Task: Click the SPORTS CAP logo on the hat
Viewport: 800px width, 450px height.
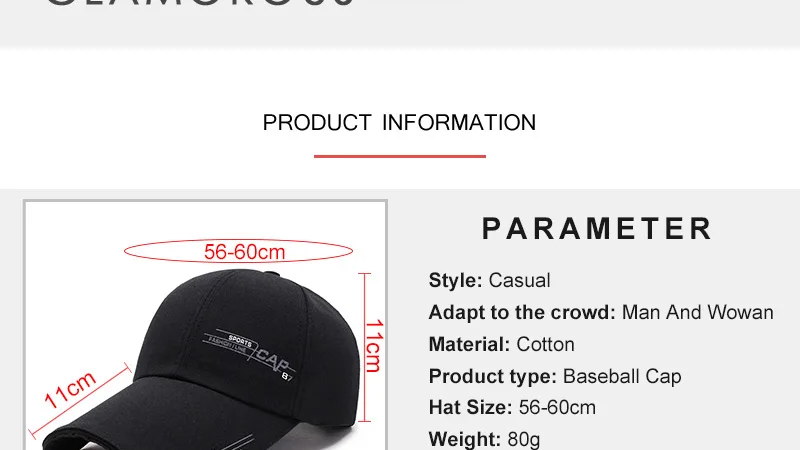Action: (249, 353)
